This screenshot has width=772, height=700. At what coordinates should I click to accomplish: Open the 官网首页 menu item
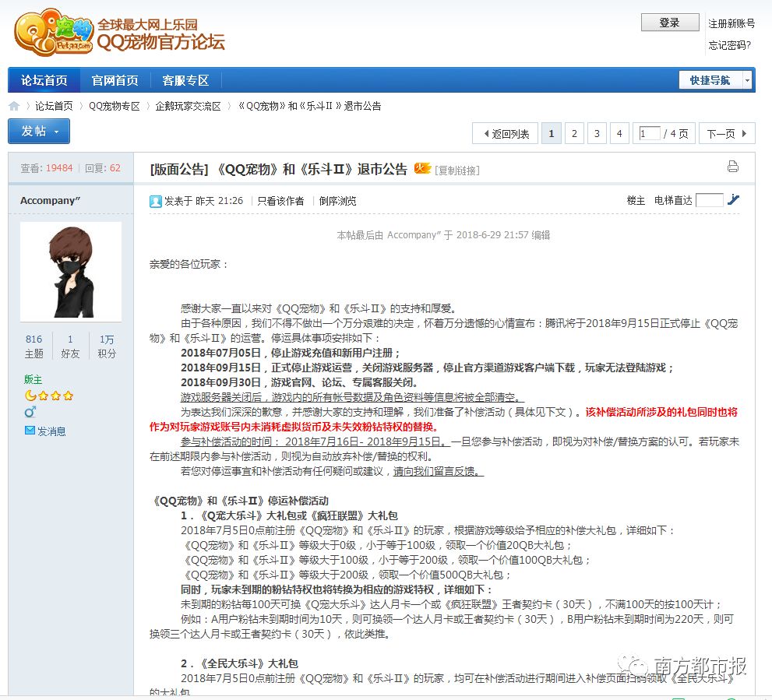(x=115, y=80)
